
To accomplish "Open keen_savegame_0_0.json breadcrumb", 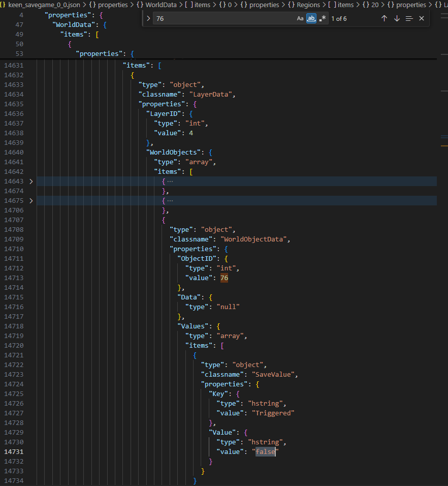I will click(44, 5).
